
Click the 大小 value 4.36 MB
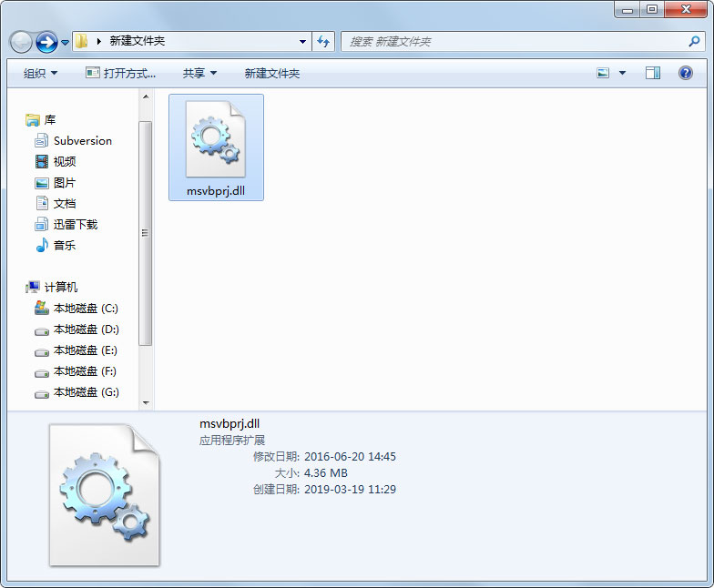click(326, 473)
